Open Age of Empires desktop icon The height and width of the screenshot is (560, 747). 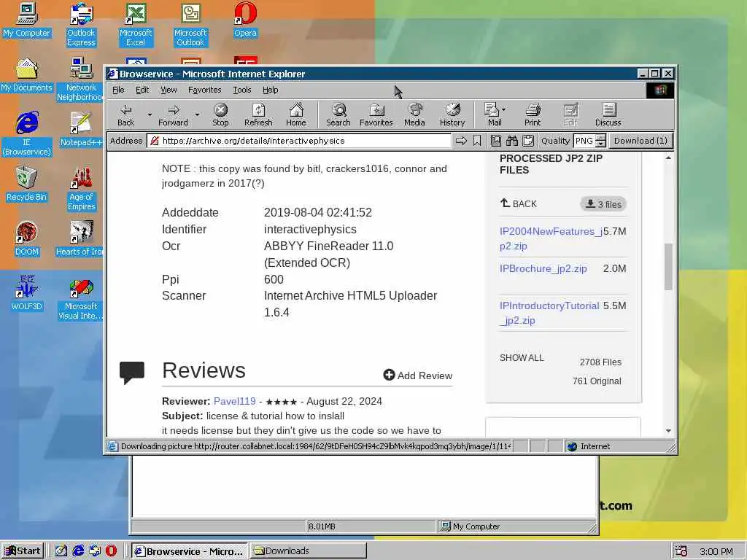[x=82, y=189]
